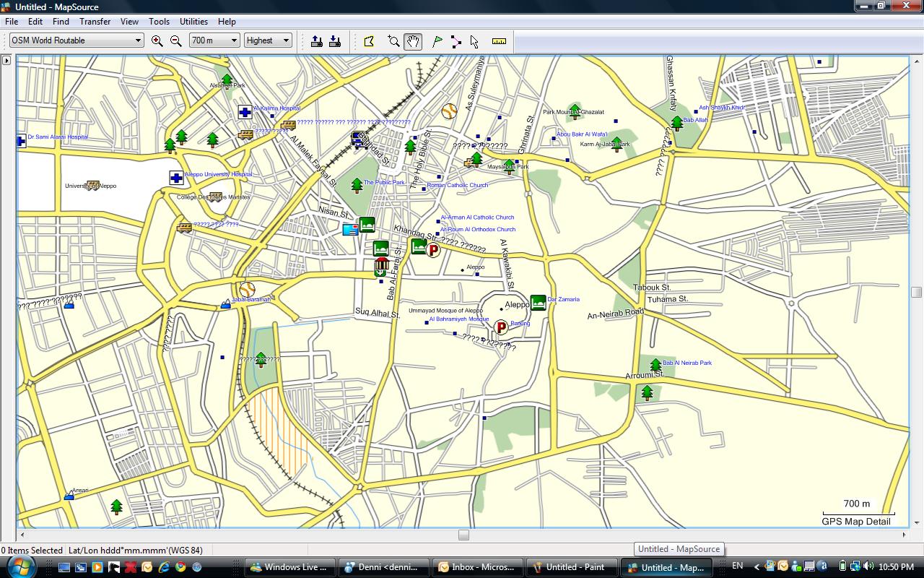Open the 700 m zoom scale dropdown

[x=214, y=40]
